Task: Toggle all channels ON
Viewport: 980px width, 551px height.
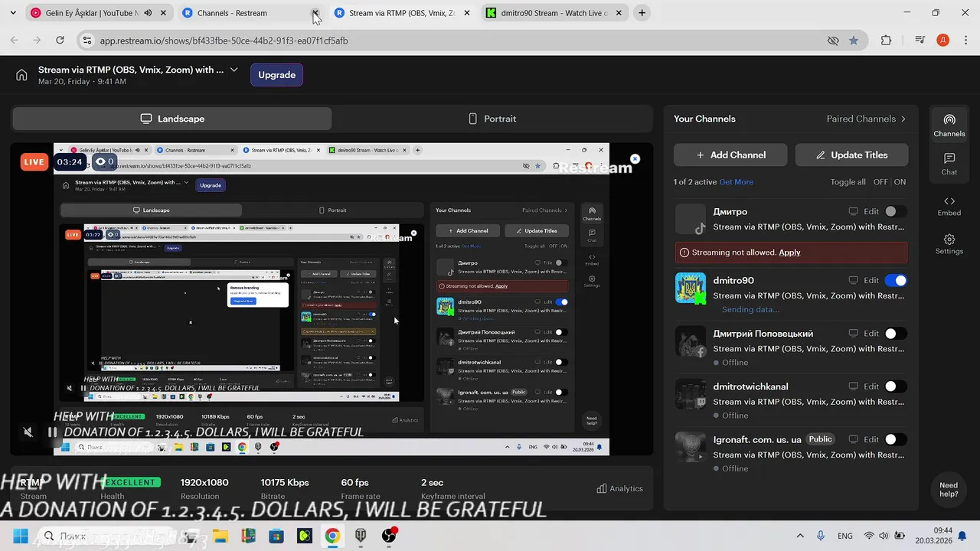Action: pos(900,182)
